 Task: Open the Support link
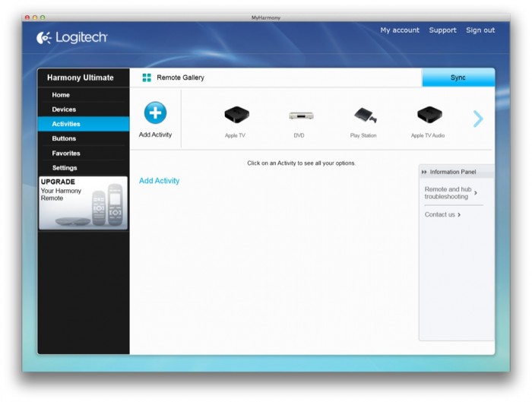[x=442, y=30]
